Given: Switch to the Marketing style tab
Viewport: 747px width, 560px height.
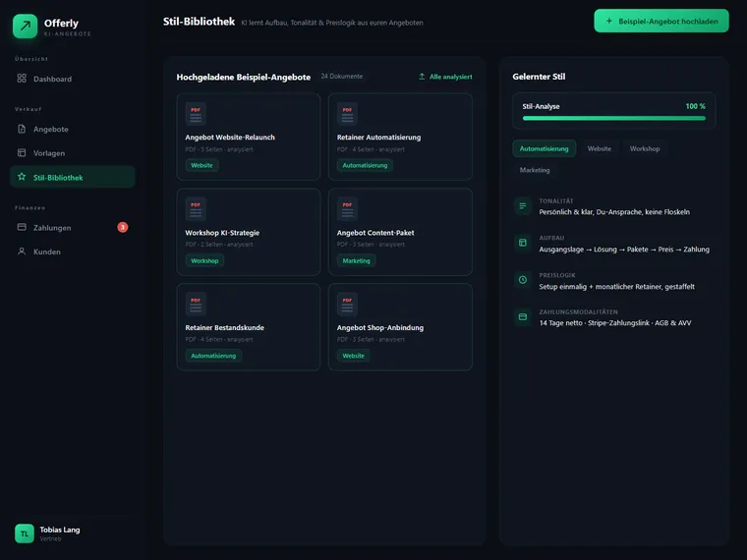Looking at the screenshot, I should pos(535,170).
